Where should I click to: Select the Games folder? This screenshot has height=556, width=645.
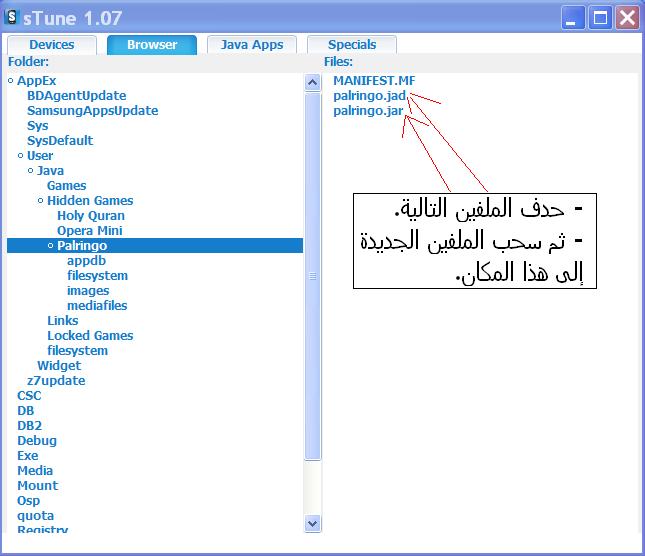[67, 185]
